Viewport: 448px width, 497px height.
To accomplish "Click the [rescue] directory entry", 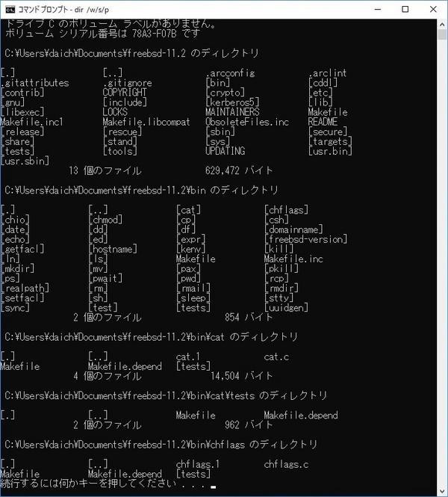I will pos(122,132).
